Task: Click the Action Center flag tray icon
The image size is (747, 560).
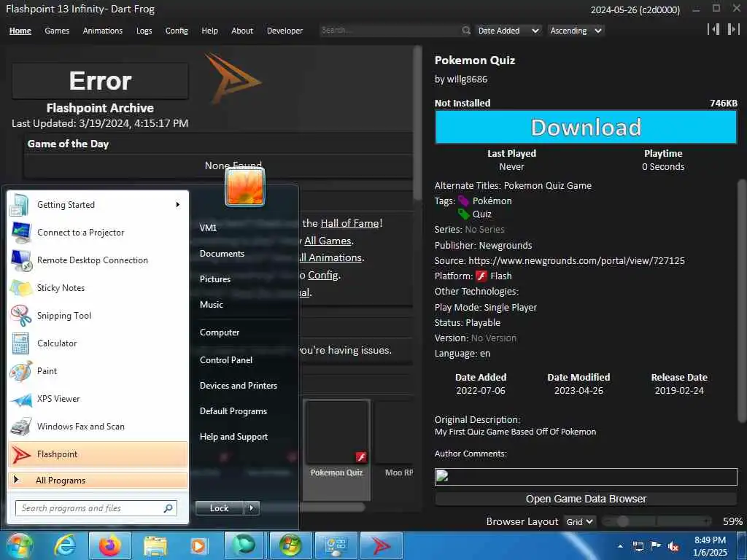Action: (x=656, y=546)
